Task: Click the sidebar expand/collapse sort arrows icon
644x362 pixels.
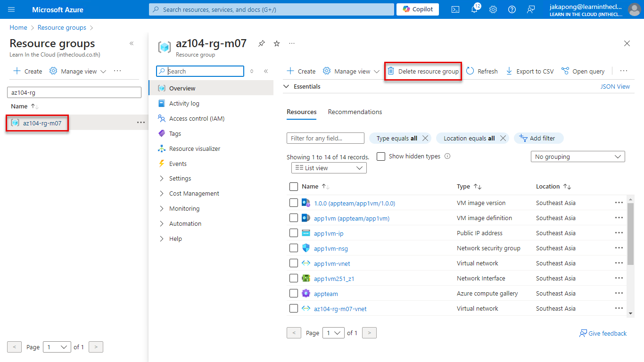Action: point(252,71)
